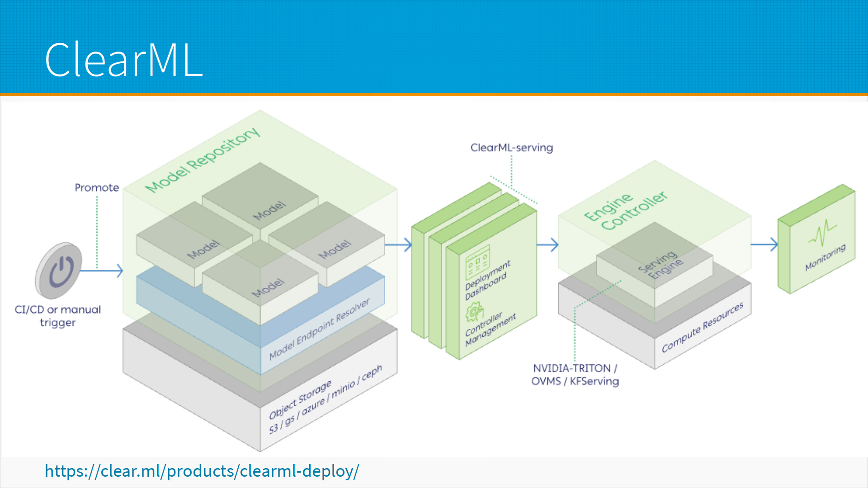Click the ClearML slide title
The width and height of the screenshot is (868, 488).
tap(123, 60)
